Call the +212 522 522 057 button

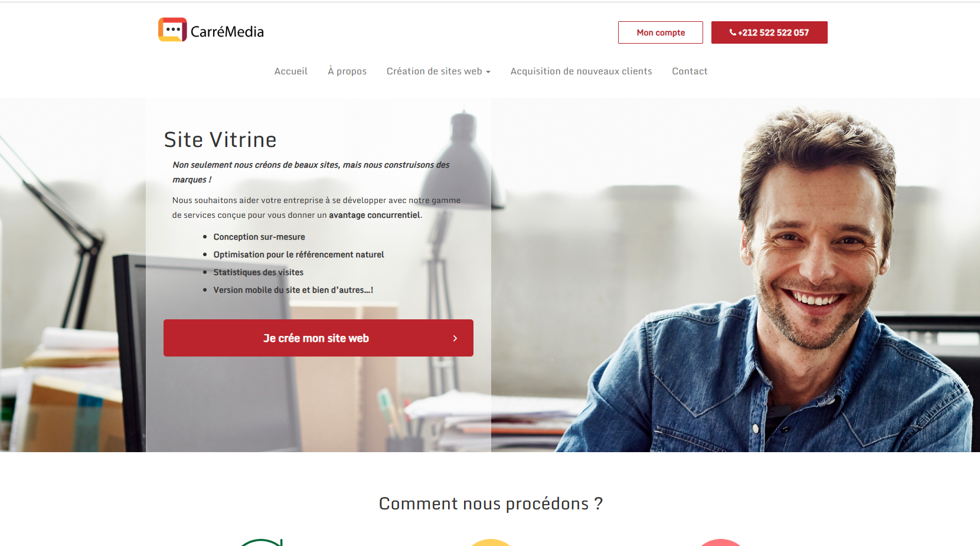(769, 32)
